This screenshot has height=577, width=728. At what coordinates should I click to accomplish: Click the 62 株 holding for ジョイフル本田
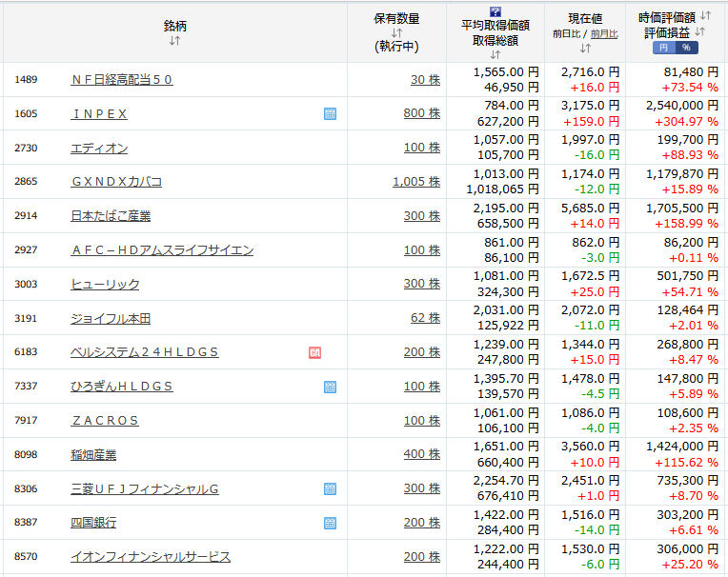[x=425, y=318]
